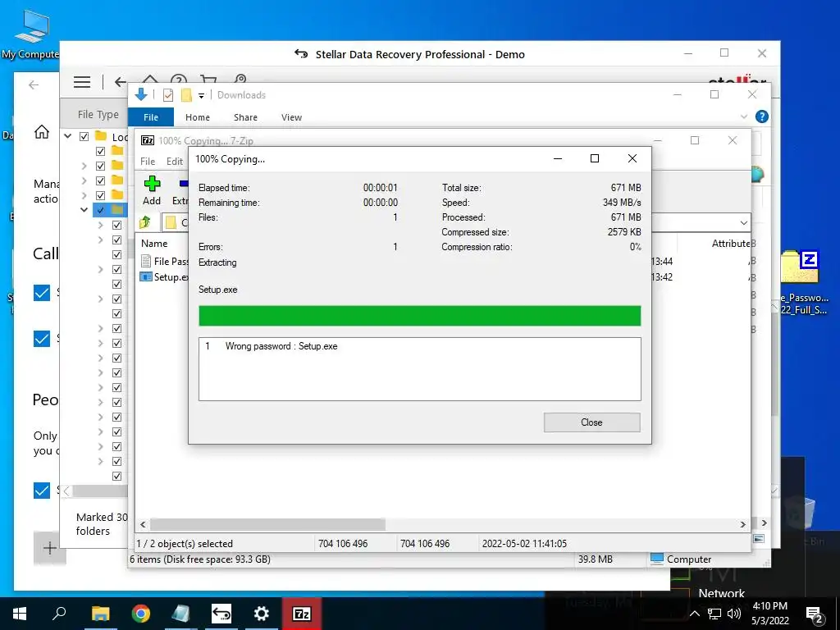Toggle the checkbox on the highlighted Stellar tree row
This screenshot has width=840, height=630.
[100, 210]
